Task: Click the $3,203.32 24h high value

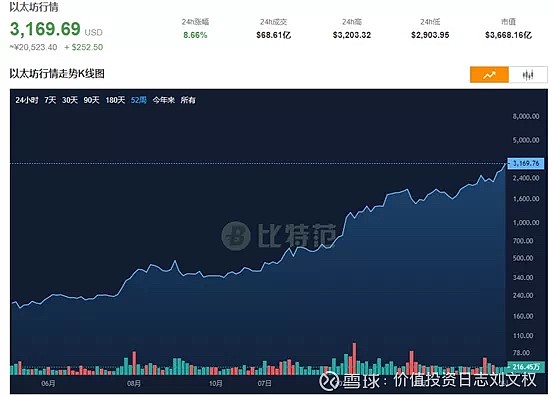Action: 352,35
